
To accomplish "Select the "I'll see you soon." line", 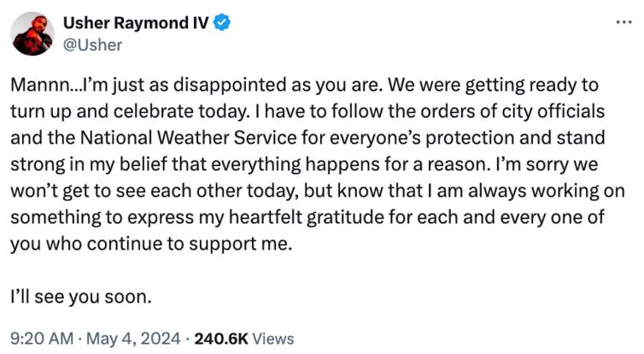I will [81, 297].
